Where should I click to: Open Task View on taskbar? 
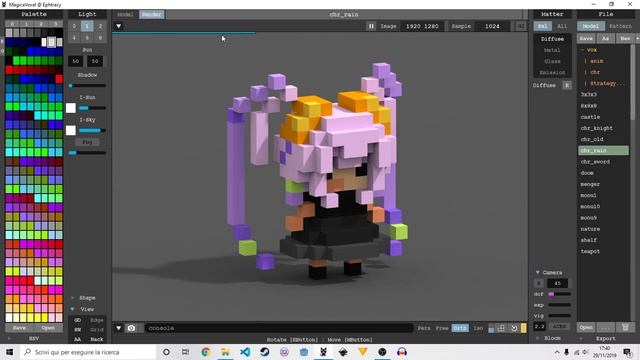(185, 352)
